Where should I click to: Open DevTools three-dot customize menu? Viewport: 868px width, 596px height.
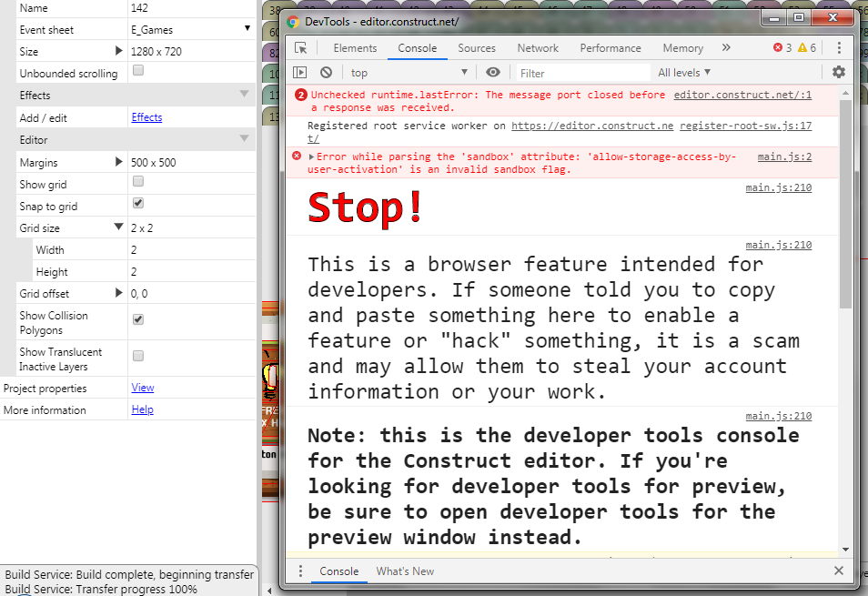click(x=839, y=48)
